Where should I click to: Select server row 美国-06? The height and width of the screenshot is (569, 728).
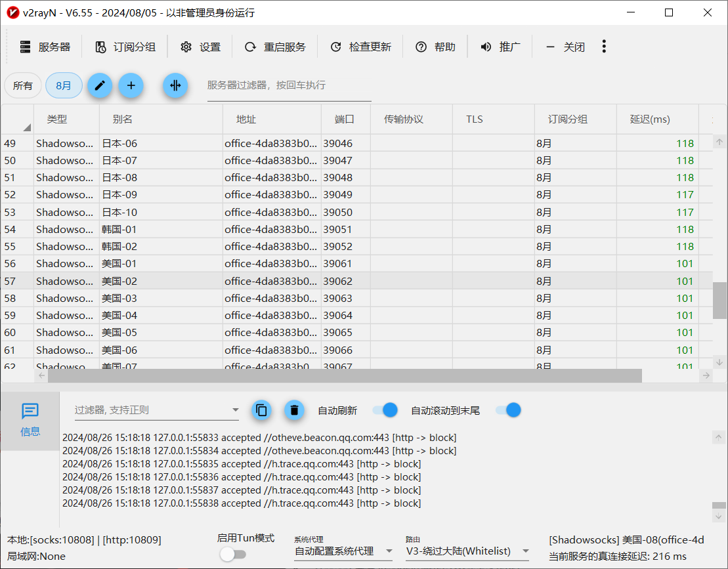(356, 350)
